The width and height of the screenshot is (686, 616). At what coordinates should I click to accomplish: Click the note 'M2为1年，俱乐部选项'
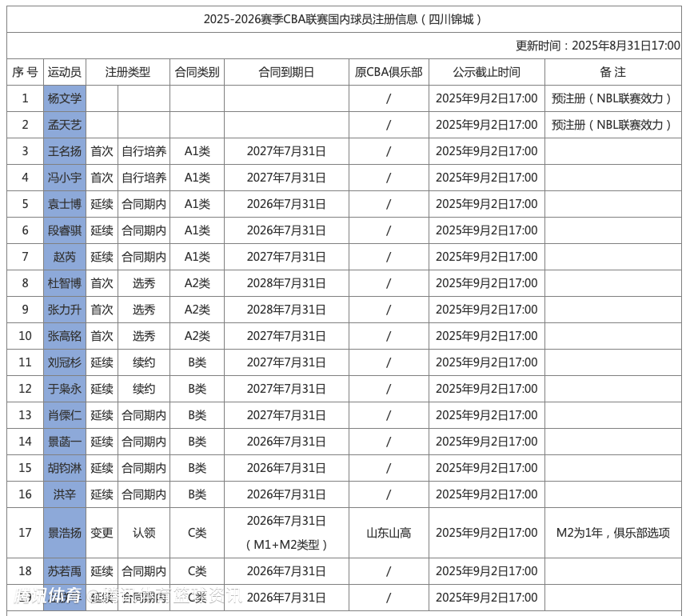pyautogui.click(x=612, y=533)
